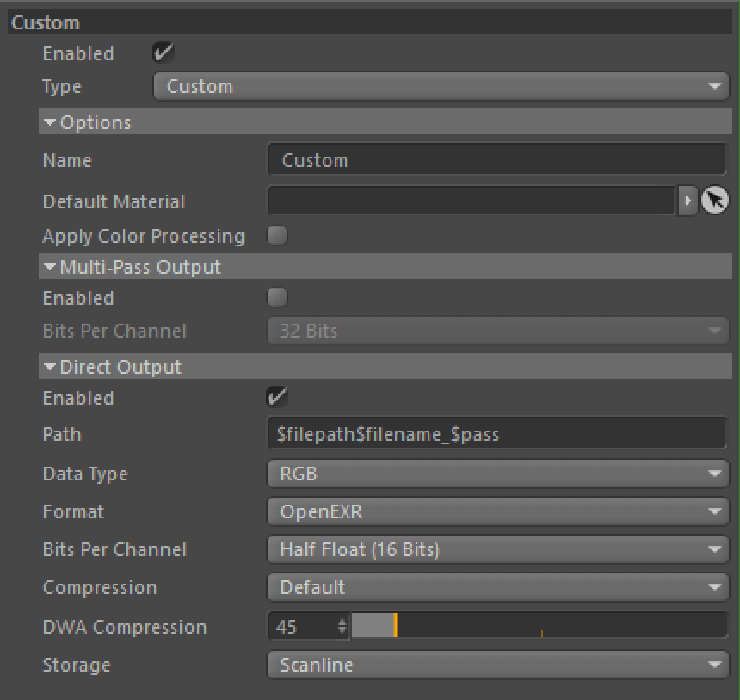Viewport: 740px width, 700px height.
Task: Click the Path field with $filepath$filename_$pass
Action: click(x=497, y=433)
